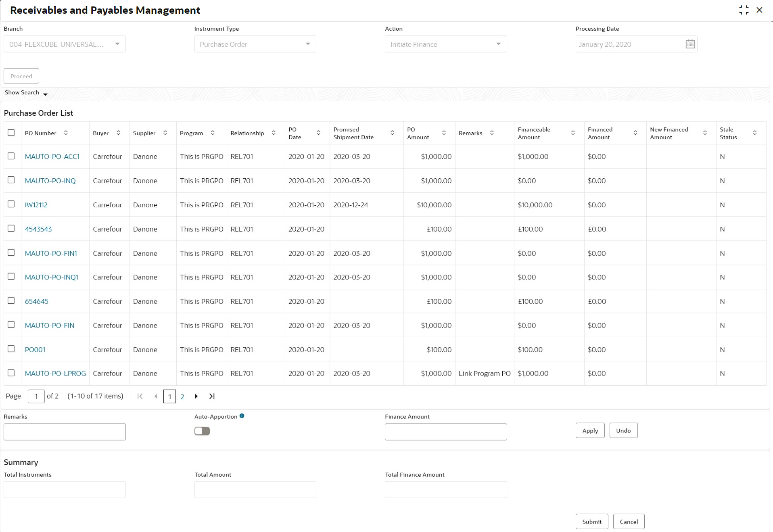Click the Processing Date field

click(x=636, y=44)
